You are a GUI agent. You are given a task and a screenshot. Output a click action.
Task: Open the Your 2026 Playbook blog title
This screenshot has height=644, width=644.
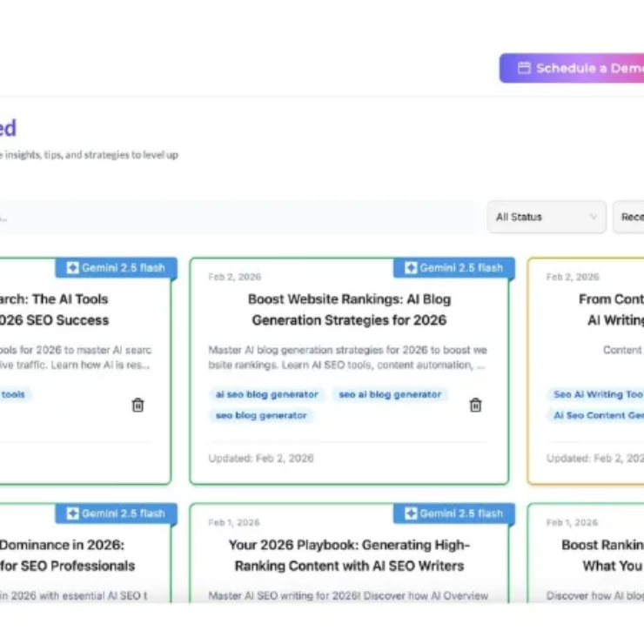349,555
